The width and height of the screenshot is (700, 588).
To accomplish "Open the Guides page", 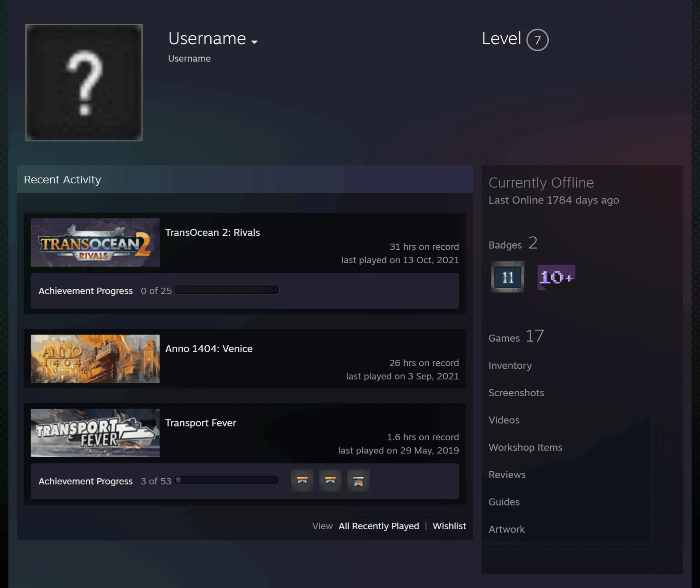I will click(x=504, y=502).
